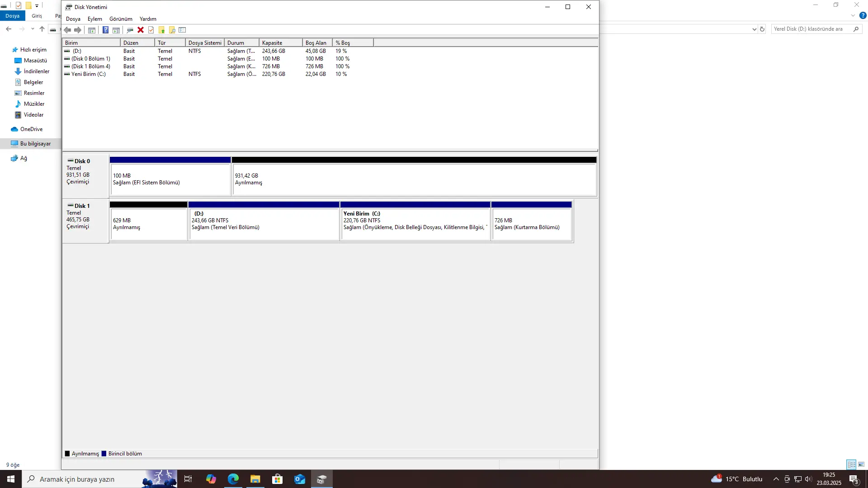Image resolution: width=868 pixels, height=488 pixels.
Task: Open OneDrive in File Explorer sidebar
Action: point(27,129)
